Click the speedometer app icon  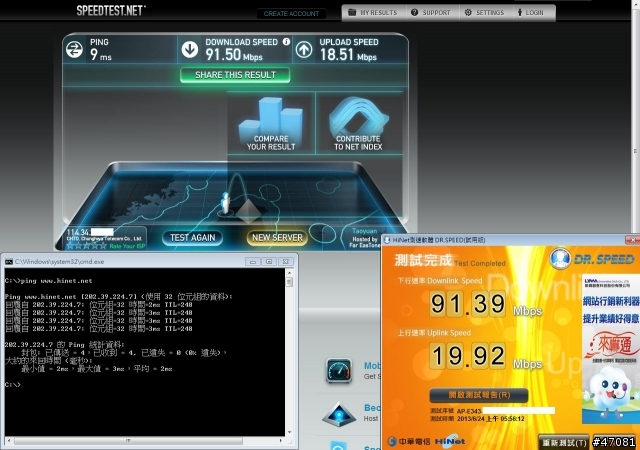[x=339, y=370]
